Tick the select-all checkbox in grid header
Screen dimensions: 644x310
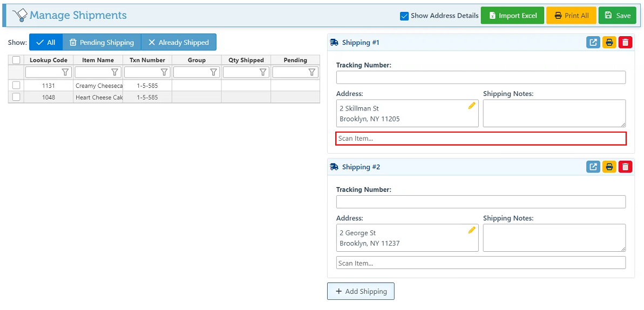click(x=16, y=60)
